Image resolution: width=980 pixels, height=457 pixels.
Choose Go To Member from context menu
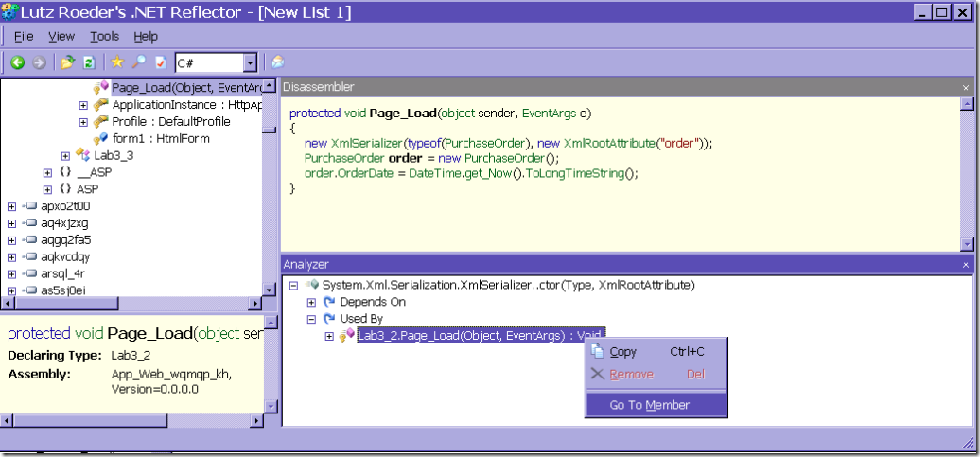[656, 405]
